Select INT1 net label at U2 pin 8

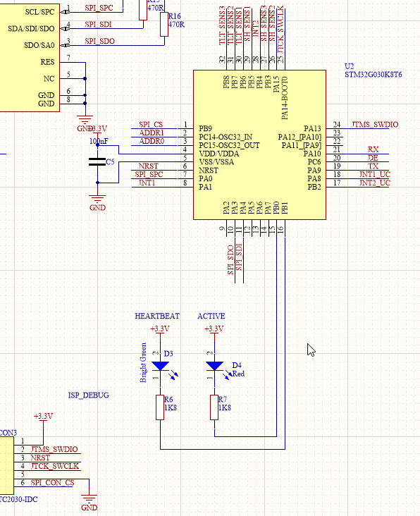147,183
